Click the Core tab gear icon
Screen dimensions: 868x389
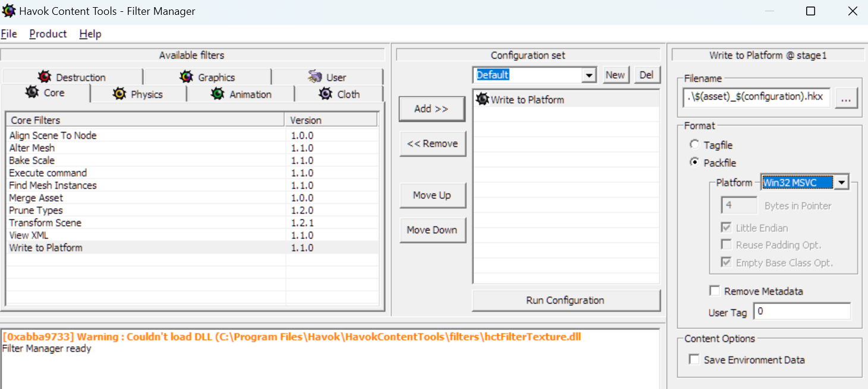tap(32, 93)
